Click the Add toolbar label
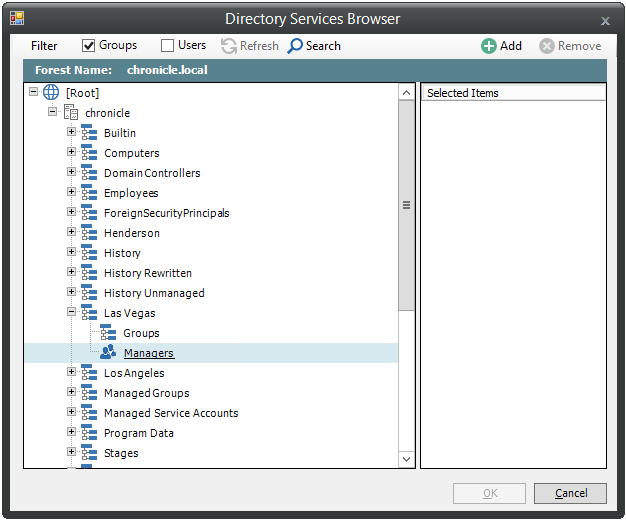The height and width of the screenshot is (520, 626). pyautogui.click(x=511, y=46)
